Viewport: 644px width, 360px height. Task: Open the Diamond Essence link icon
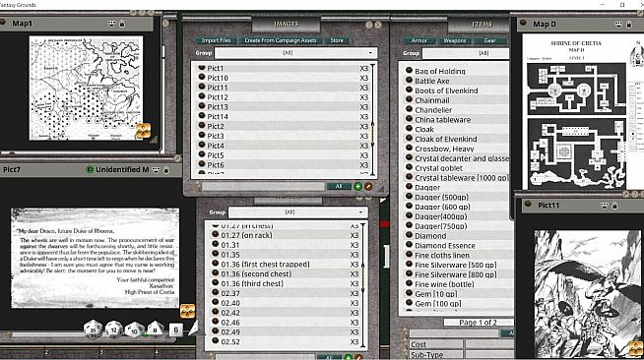[409, 245]
